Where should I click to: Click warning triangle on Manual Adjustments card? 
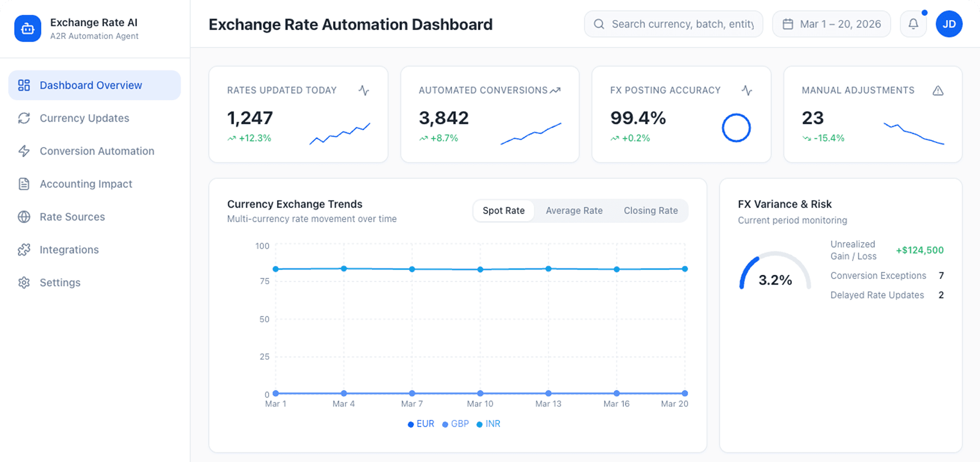click(x=938, y=91)
